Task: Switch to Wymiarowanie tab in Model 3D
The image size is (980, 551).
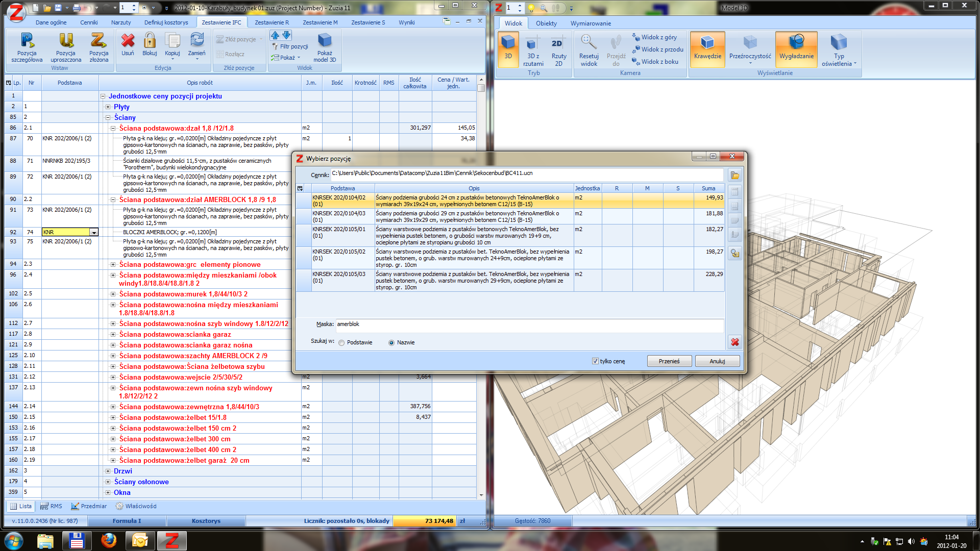Action: [x=591, y=23]
